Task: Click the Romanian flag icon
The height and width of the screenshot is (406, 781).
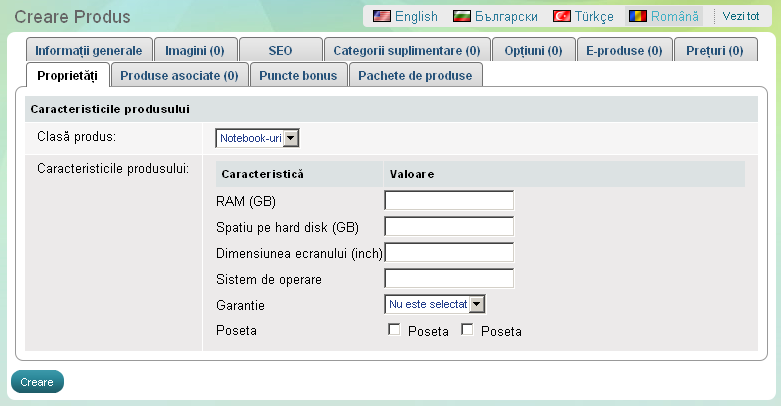Action: pyautogui.click(x=637, y=17)
